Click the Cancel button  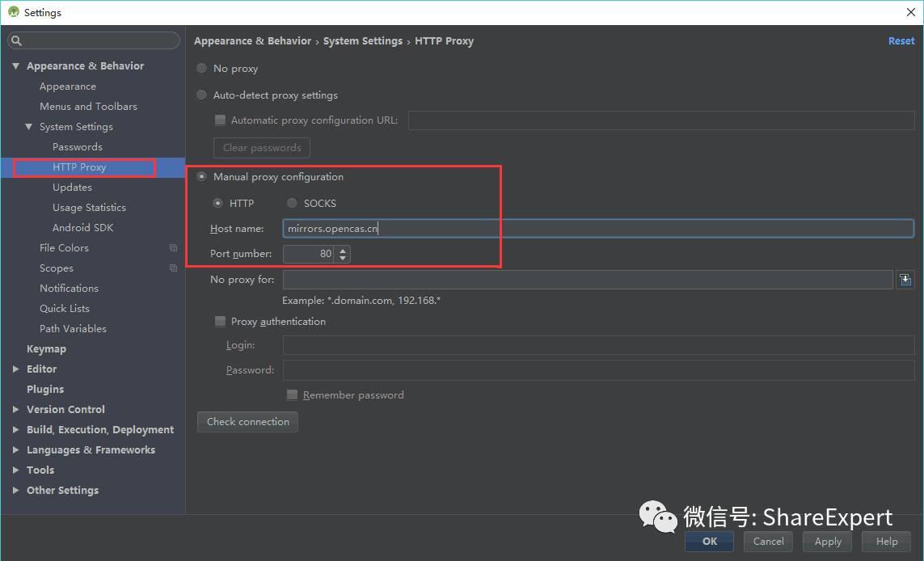click(769, 542)
